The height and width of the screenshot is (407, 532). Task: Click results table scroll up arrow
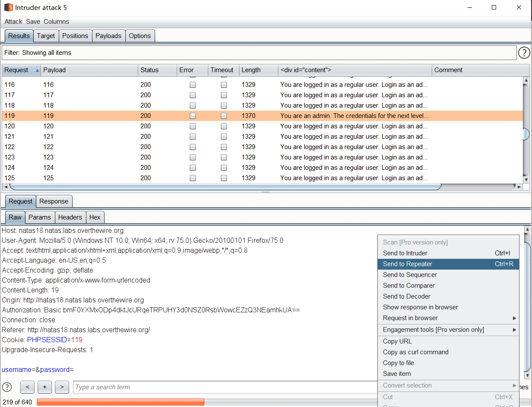click(x=526, y=80)
